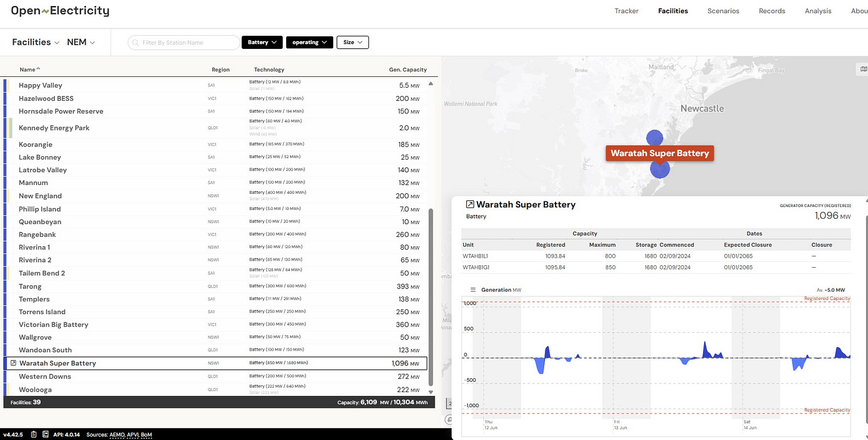Click the 1,096 MW registered capacity value
Screen dimensions: 868x440
coord(832,216)
